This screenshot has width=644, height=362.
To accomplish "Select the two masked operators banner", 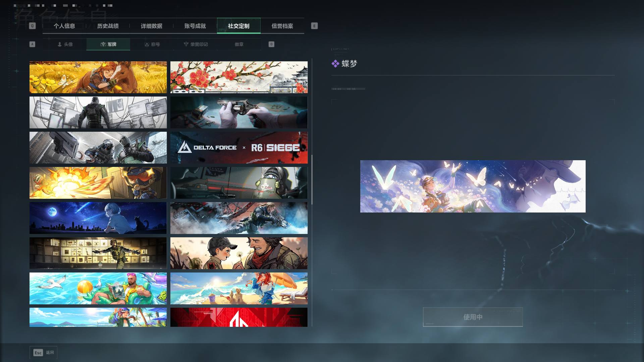I will tap(98, 148).
